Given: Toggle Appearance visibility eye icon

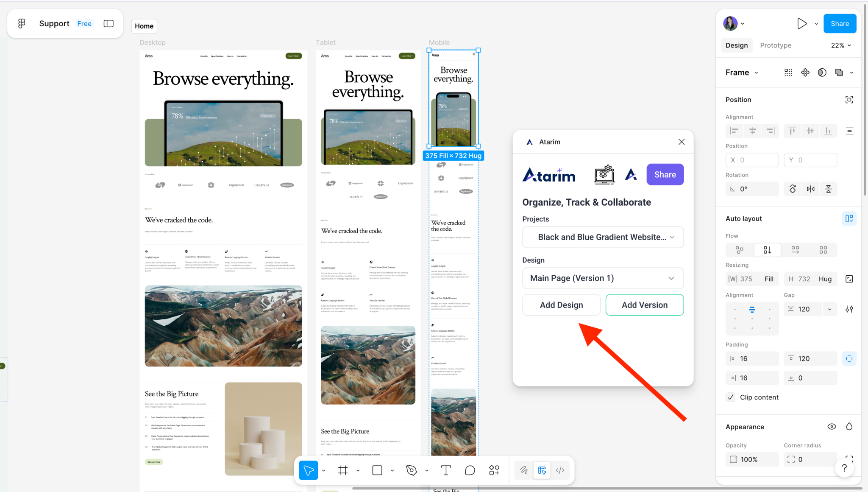Looking at the screenshot, I should (832, 427).
